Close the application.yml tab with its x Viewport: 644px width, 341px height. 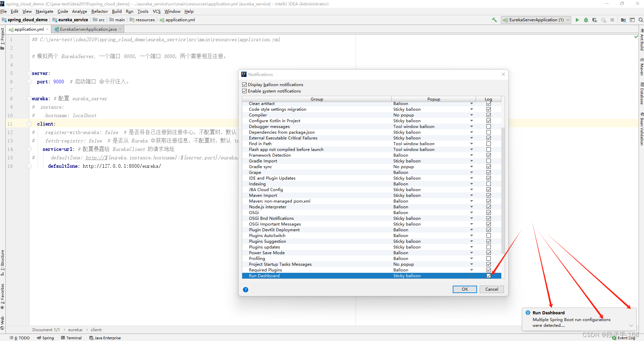[47, 29]
